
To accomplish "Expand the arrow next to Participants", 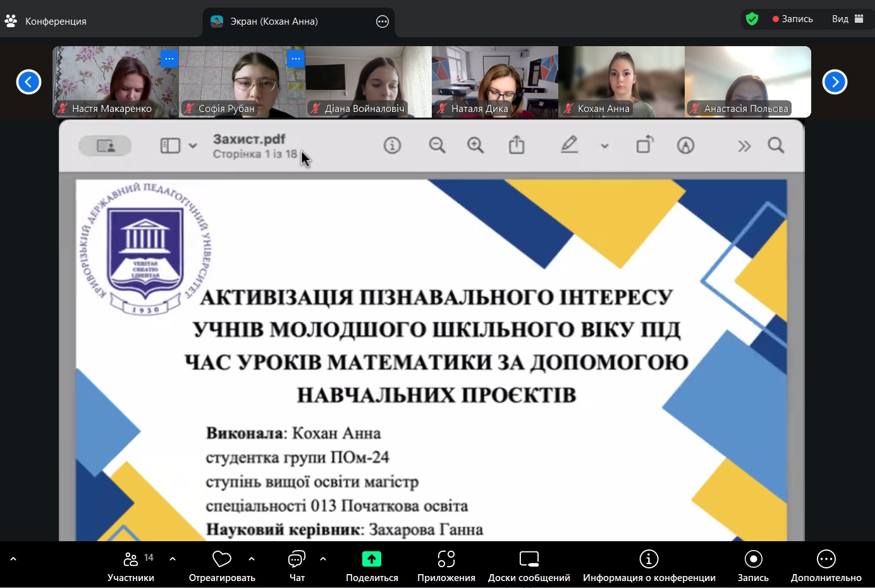I will click(x=173, y=559).
